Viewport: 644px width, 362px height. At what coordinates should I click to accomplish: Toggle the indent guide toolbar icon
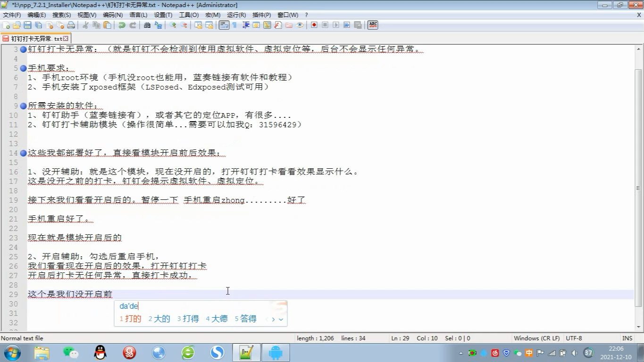point(245,25)
